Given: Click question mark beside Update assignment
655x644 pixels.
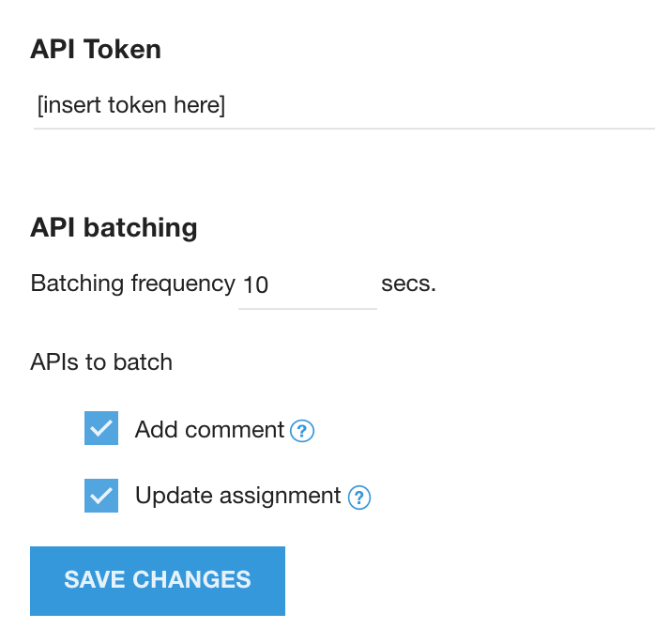Looking at the screenshot, I should [x=358, y=498].
